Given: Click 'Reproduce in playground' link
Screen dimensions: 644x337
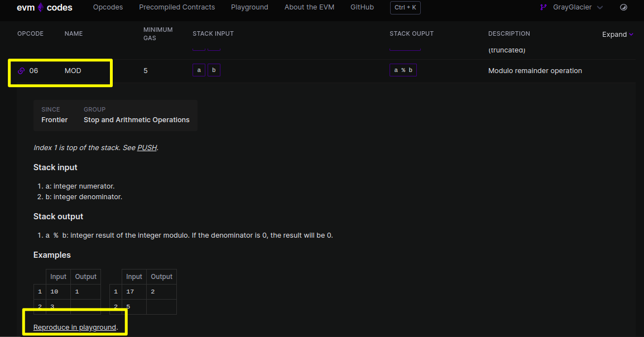Looking at the screenshot, I should pyautogui.click(x=75, y=327).
